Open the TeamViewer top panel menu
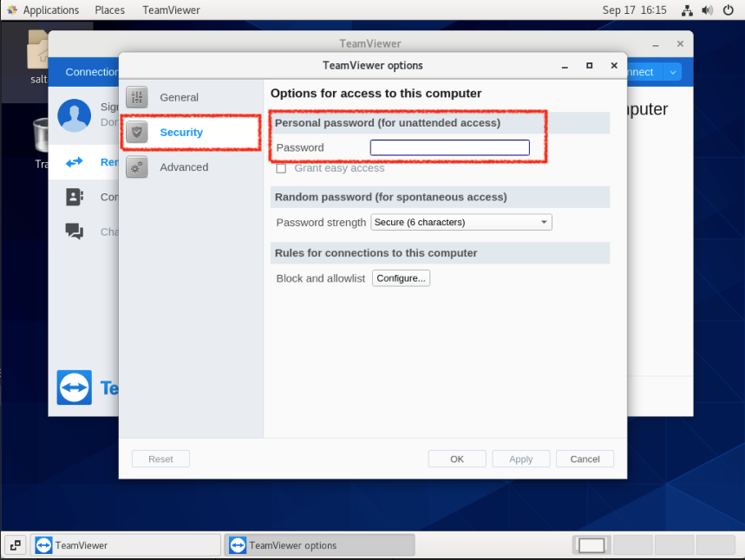The height and width of the screenshot is (560, 745). click(171, 10)
